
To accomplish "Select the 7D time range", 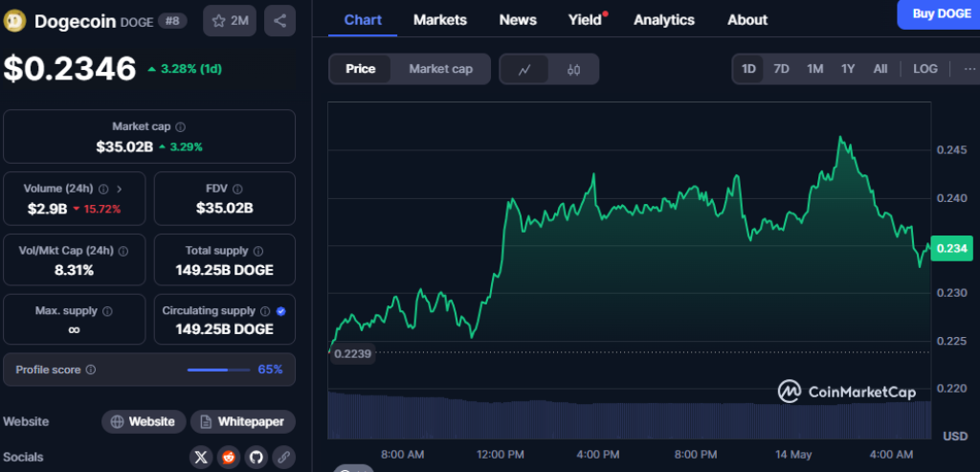I will (x=781, y=69).
